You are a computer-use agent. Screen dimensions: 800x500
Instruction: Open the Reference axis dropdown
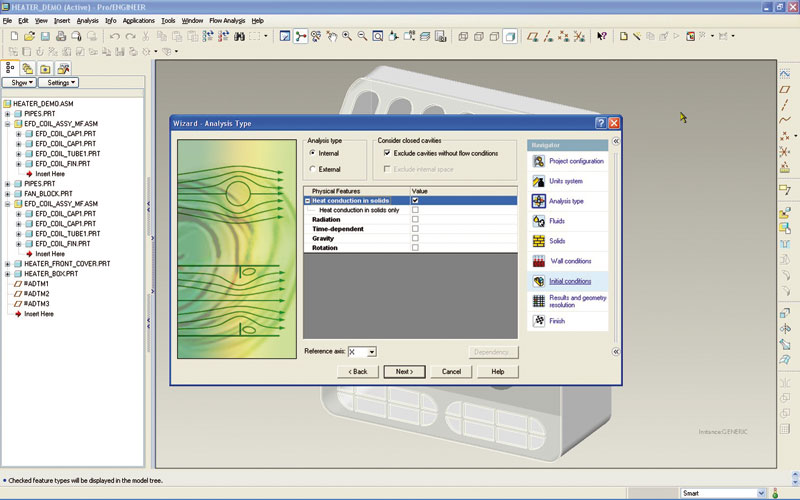coord(372,352)
